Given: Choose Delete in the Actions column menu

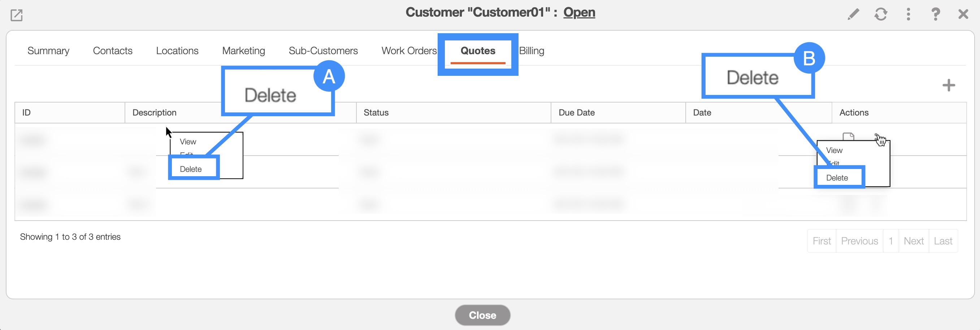Looking at the screenshot, I should click(x=837, y=178).
